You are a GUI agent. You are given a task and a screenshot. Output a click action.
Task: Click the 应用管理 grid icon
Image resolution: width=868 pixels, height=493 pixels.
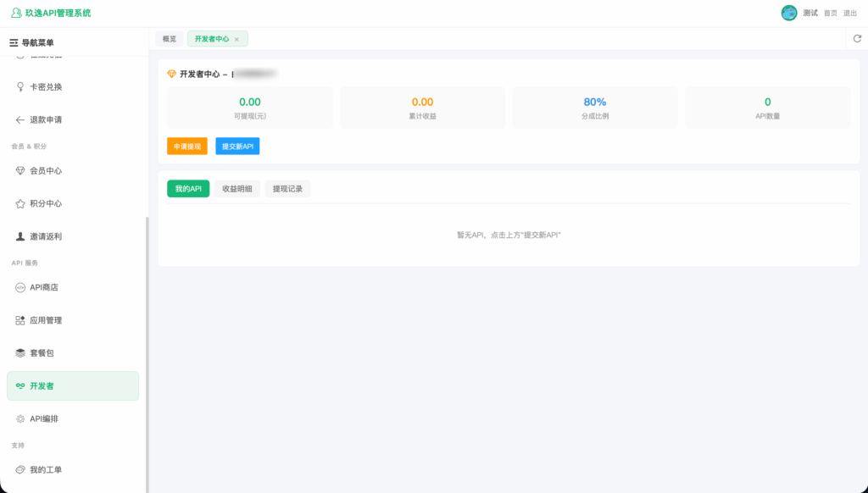coord(20,320)
